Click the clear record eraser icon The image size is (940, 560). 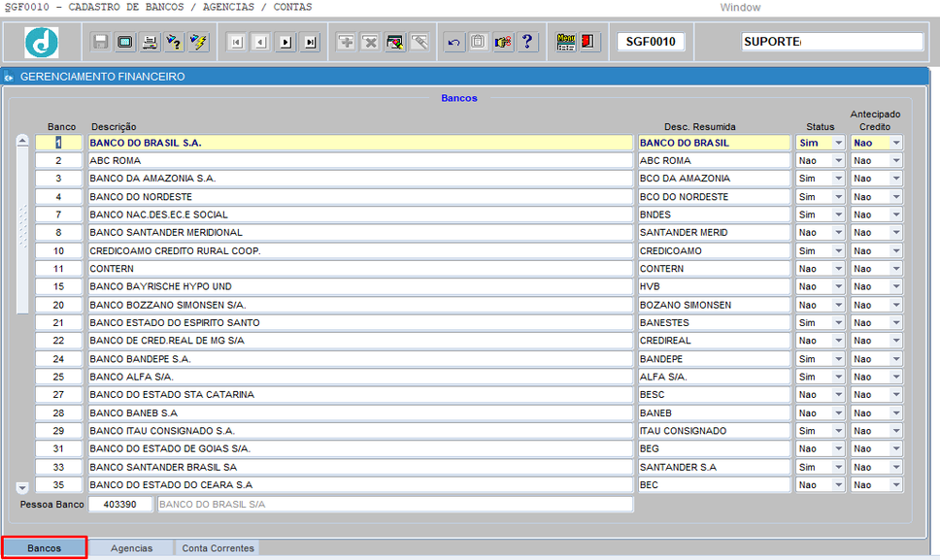click(x=395, y=42)
